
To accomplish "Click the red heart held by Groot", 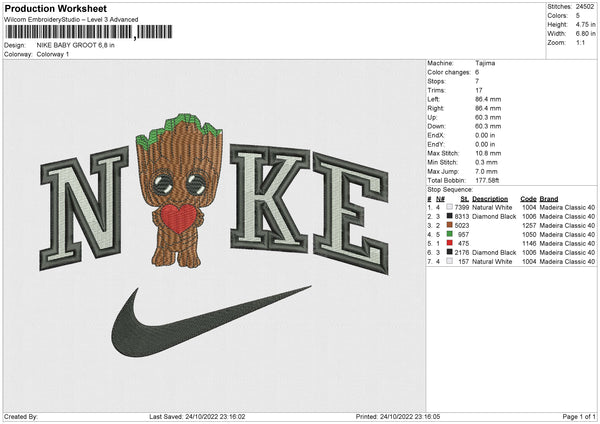I will pyautogui.click(x=178, y=219).
